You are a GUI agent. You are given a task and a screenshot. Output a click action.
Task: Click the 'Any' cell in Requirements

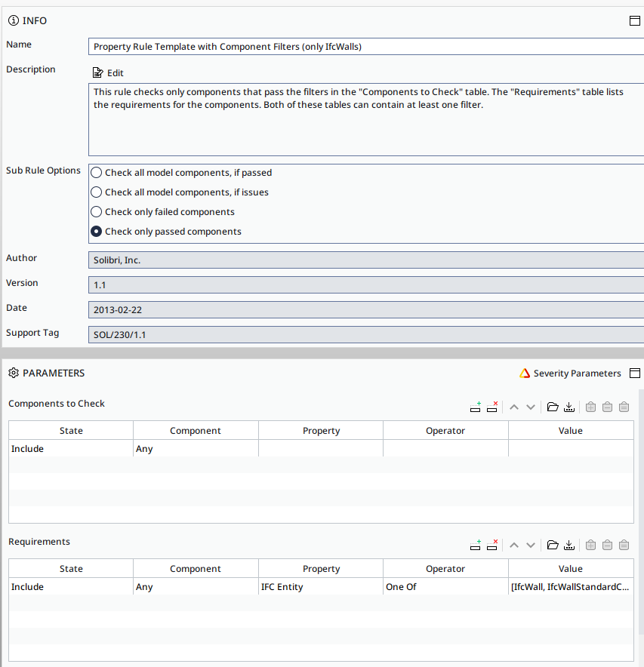(x=196, y=586)
